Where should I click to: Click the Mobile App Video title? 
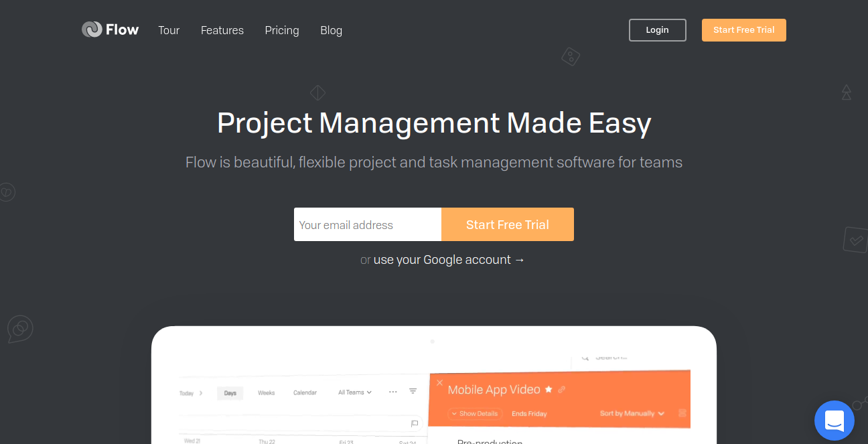(494, 390)
